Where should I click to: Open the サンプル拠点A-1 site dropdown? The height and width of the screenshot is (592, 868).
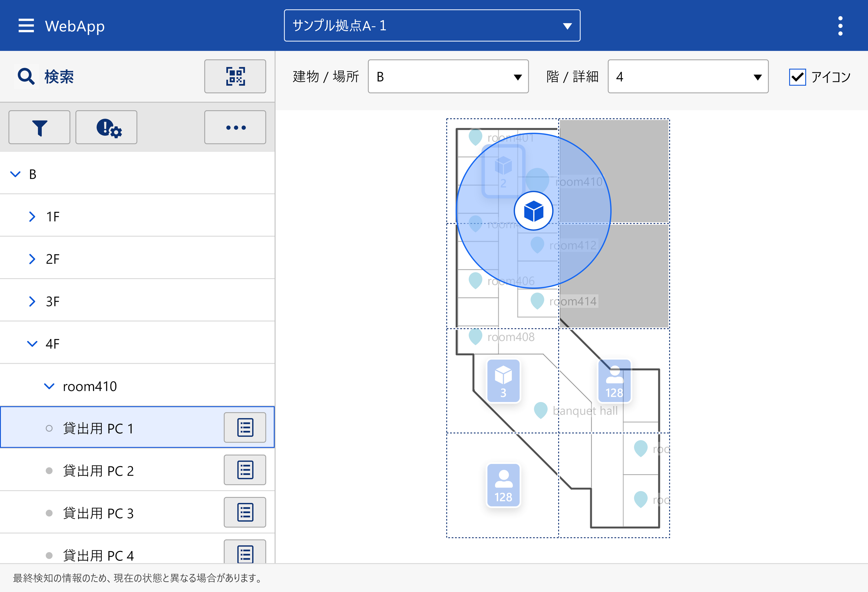coord(432,26)
